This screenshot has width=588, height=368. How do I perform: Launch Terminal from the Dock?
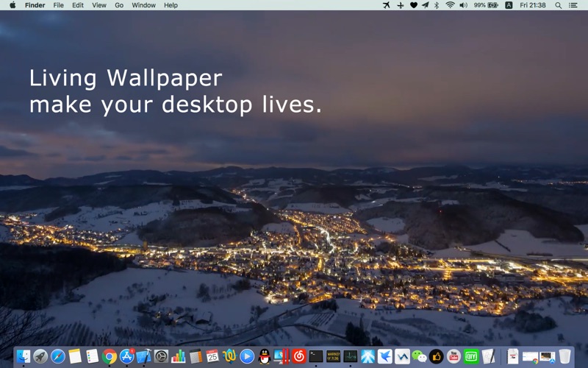(x=316, y=356)
